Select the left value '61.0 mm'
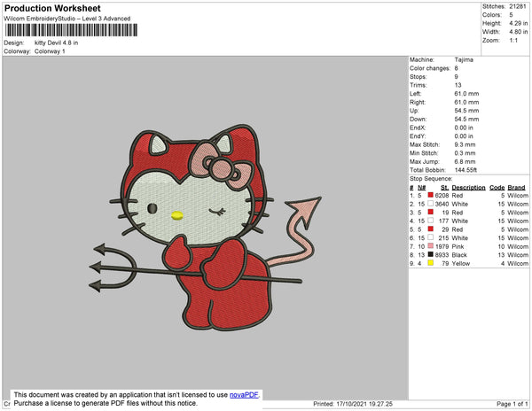The image size is (532, 411). pos(466,94)
